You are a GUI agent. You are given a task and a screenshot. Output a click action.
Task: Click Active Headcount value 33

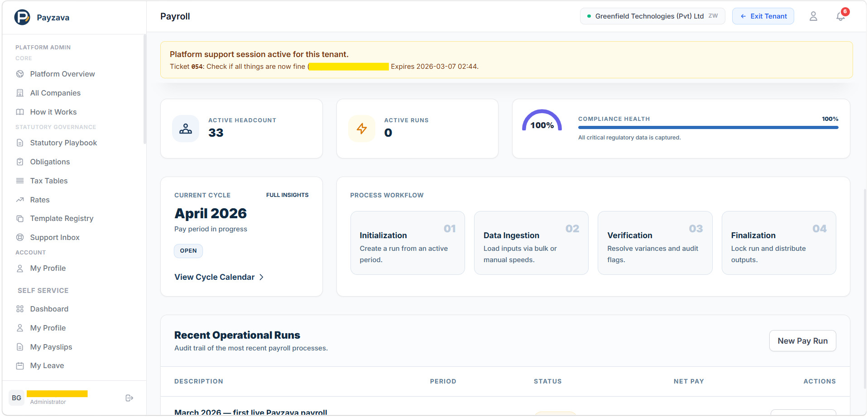(216, 133)
